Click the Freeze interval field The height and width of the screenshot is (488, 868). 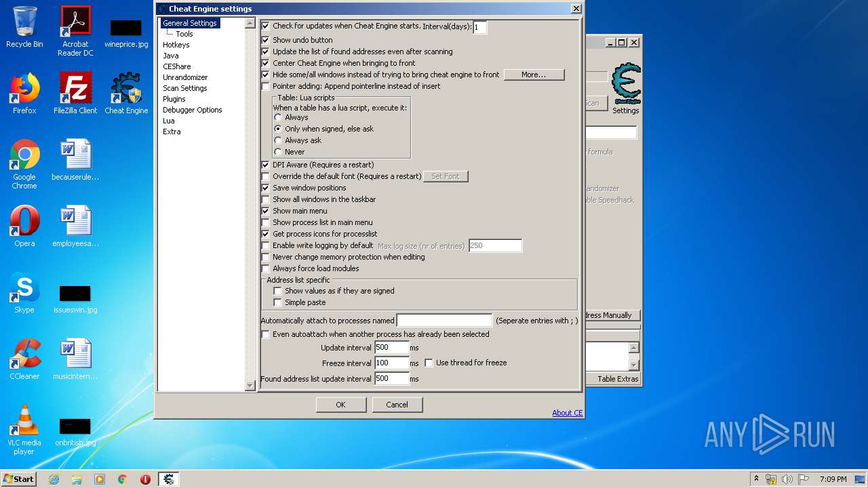(x=391, y=363)
